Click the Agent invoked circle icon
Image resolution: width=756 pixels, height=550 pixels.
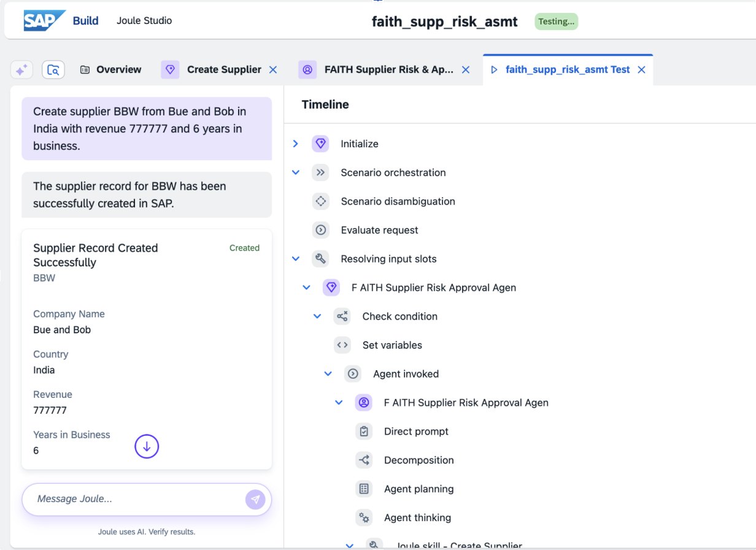[353, 374]
